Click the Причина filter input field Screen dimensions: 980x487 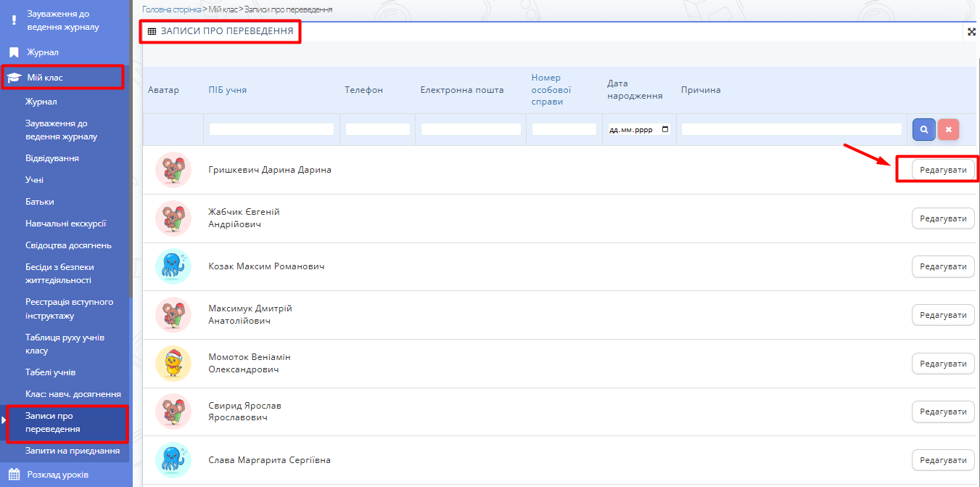pos(791,129)
